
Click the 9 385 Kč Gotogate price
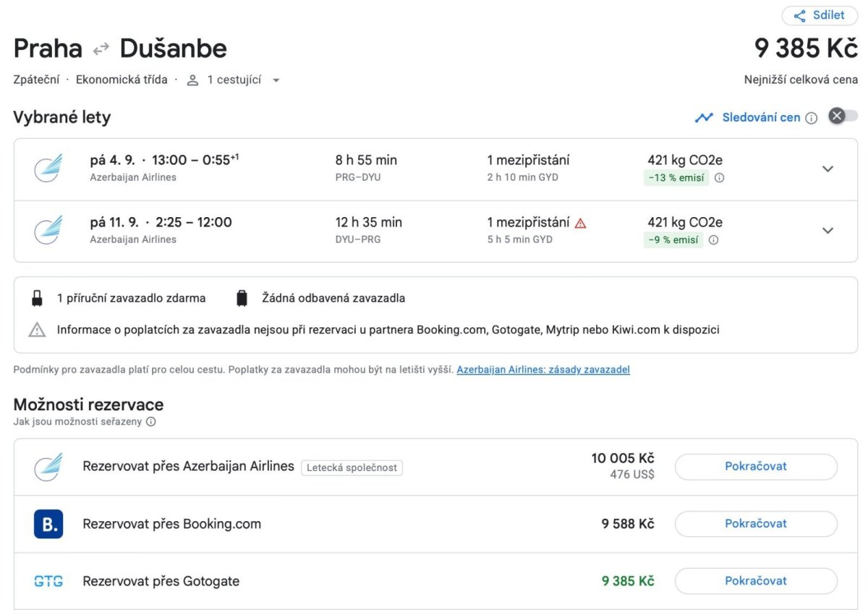coord(628,581)
